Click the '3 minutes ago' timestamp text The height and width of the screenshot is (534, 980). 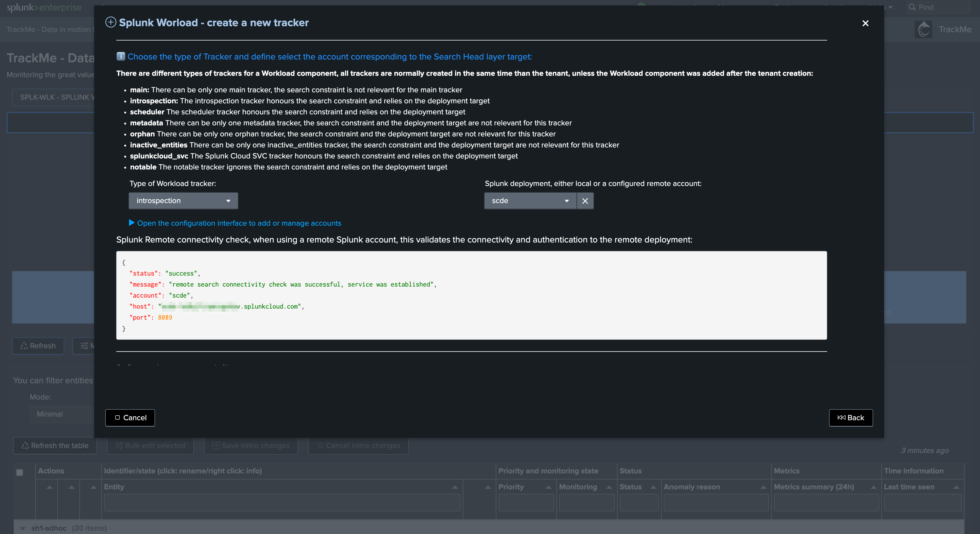point(924,450)
